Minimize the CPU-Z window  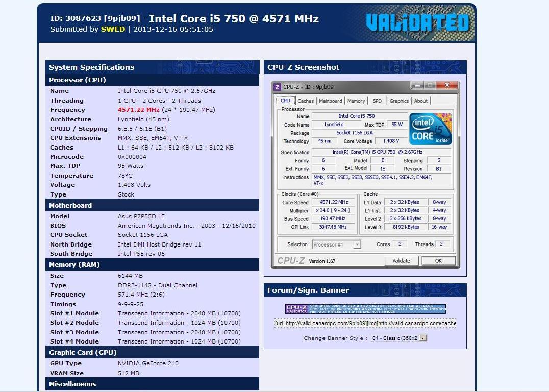click(x=417, y=85)
